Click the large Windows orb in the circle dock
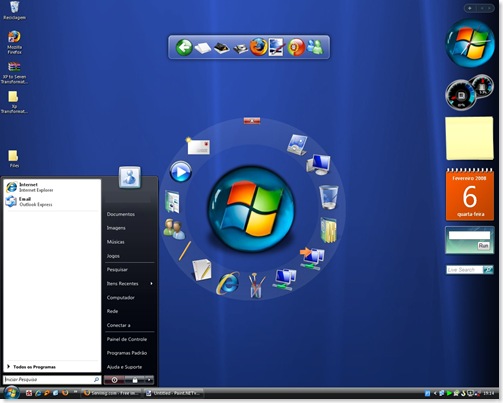Image resolution: width=503 pixels, height=403 pixels. [x=251, y=209]
